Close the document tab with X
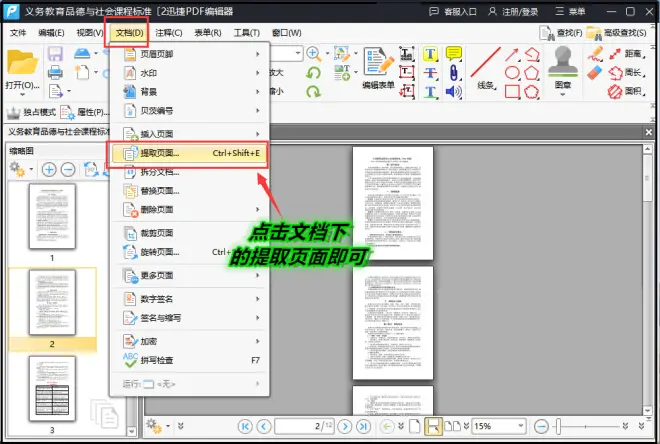 649,132
